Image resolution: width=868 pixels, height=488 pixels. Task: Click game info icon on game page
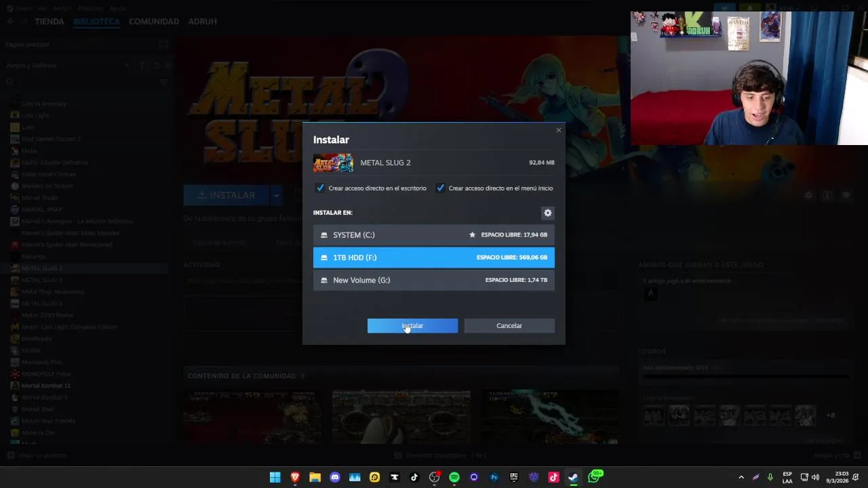tap(827, 195)
